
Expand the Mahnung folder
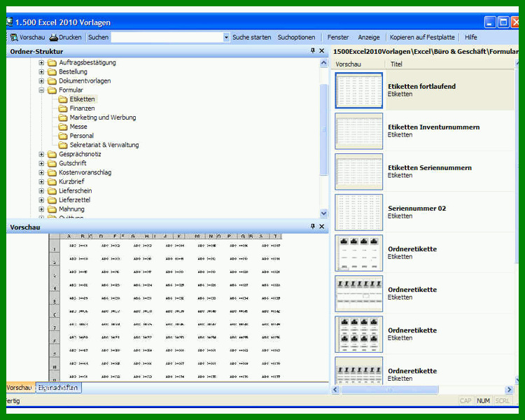pos(41,209)
